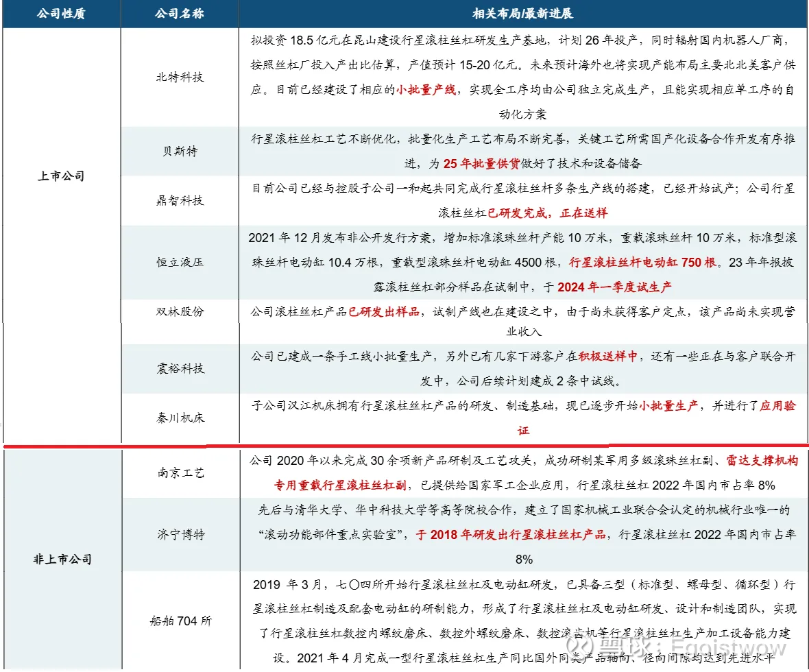809x672 pixels.
Task: Click red text 积极送样中
Action: click(x=608, y=356)
